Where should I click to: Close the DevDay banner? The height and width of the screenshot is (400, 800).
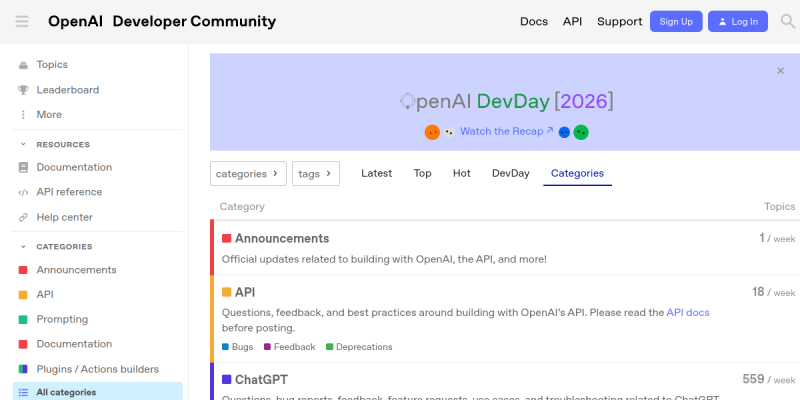pos(780,71)
